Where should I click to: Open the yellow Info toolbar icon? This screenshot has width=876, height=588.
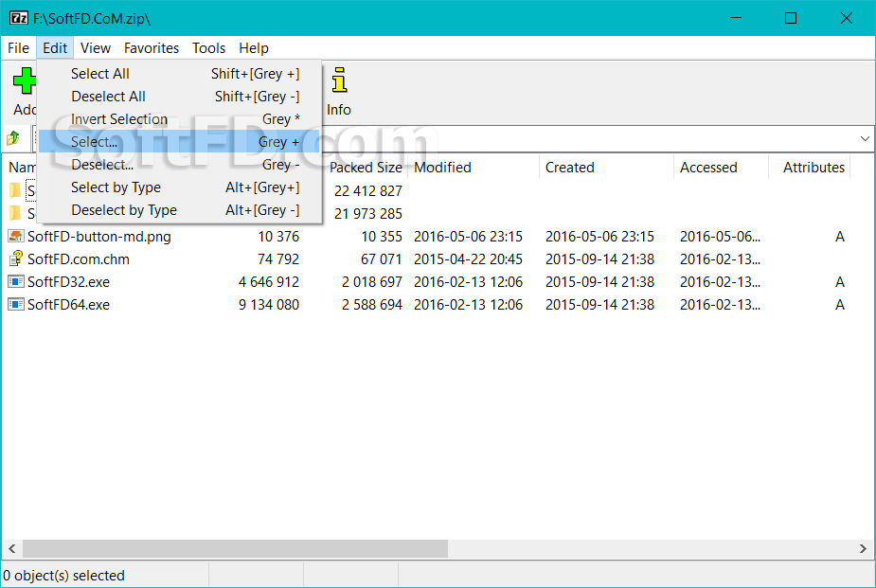pos(339,80)
